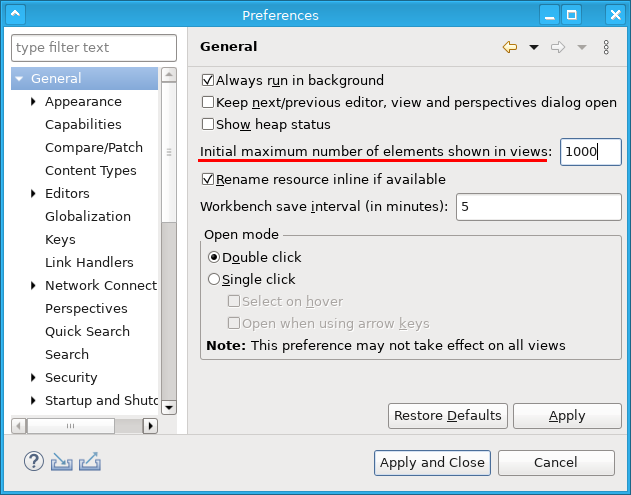The width and height of the screenshot is (631, 495).
Task: Expand the Appearance tree node
Action: [33, 102]
